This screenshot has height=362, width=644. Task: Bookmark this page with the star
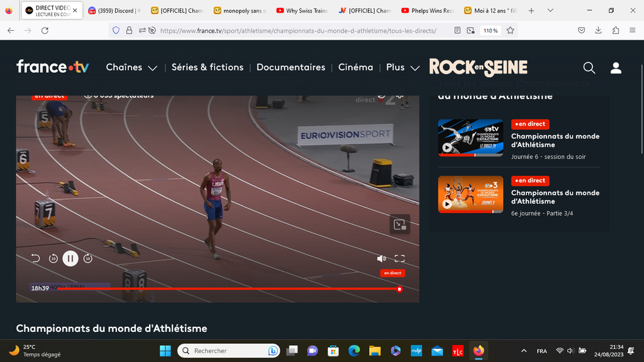[x=510, y=30]
